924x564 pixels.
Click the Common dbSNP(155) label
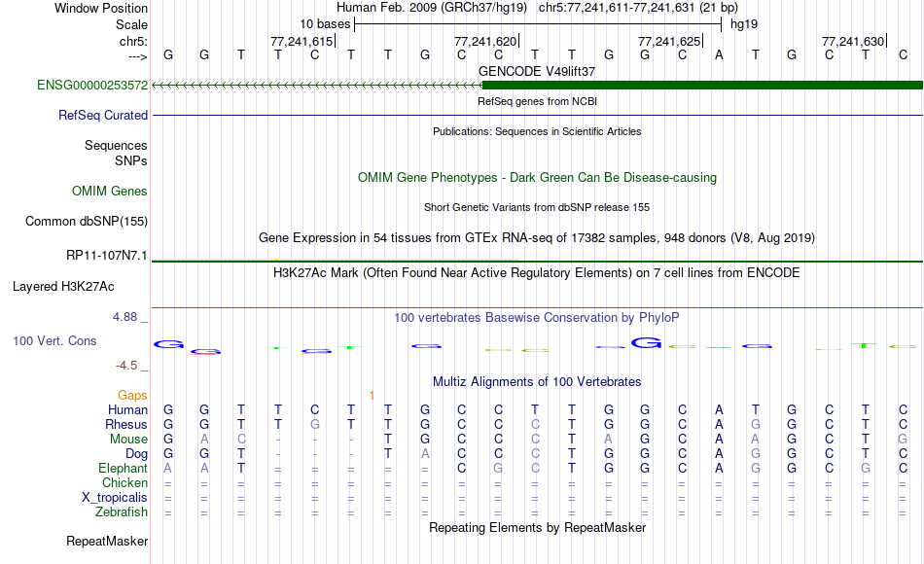pos(86,221)
